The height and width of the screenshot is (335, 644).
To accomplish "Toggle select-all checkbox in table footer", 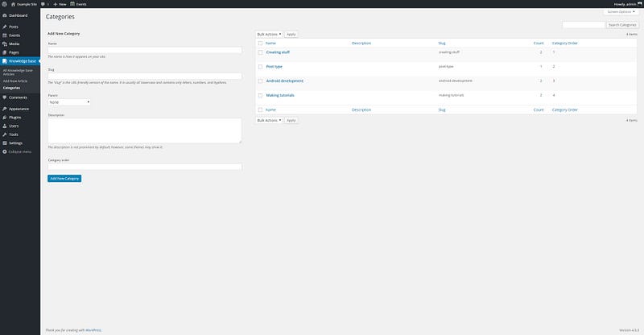I will click(x=260, y=110).
